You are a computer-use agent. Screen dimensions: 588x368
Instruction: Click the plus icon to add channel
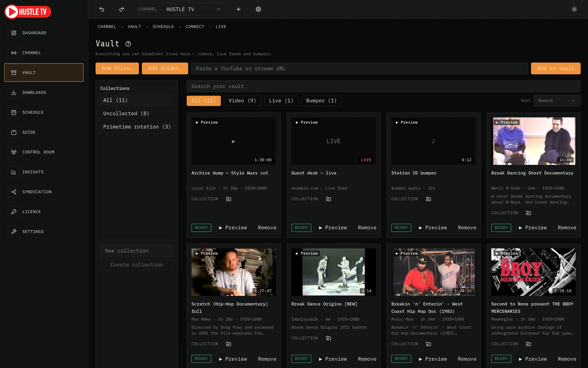pyautogui.click(x=238, y=9)
